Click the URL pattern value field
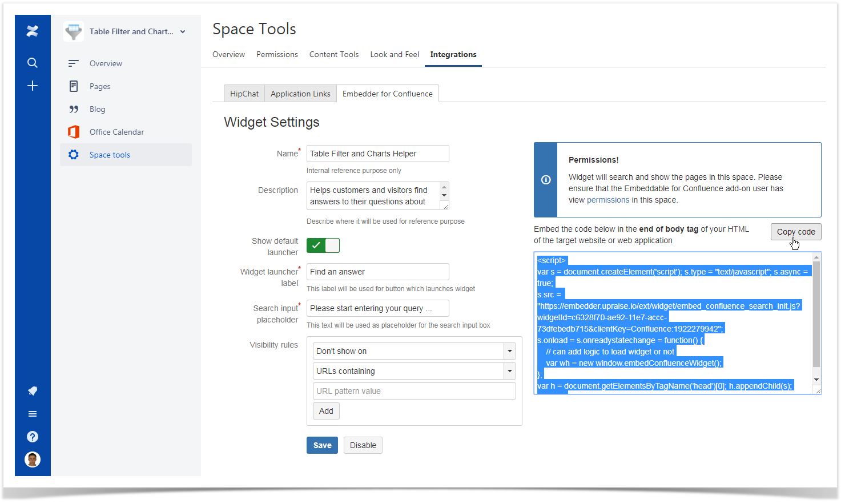845x504 pixels. pyautogui.click(x=415, y=391)
